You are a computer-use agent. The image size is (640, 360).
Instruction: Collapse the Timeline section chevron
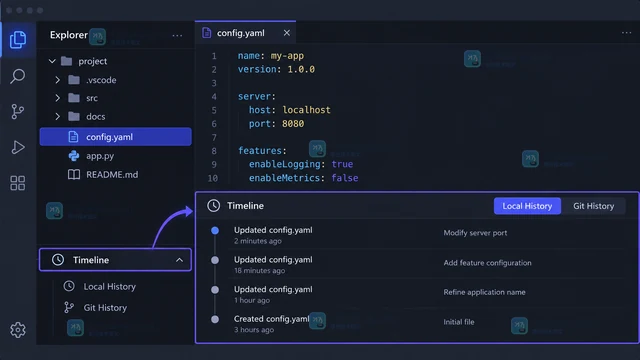179,260
